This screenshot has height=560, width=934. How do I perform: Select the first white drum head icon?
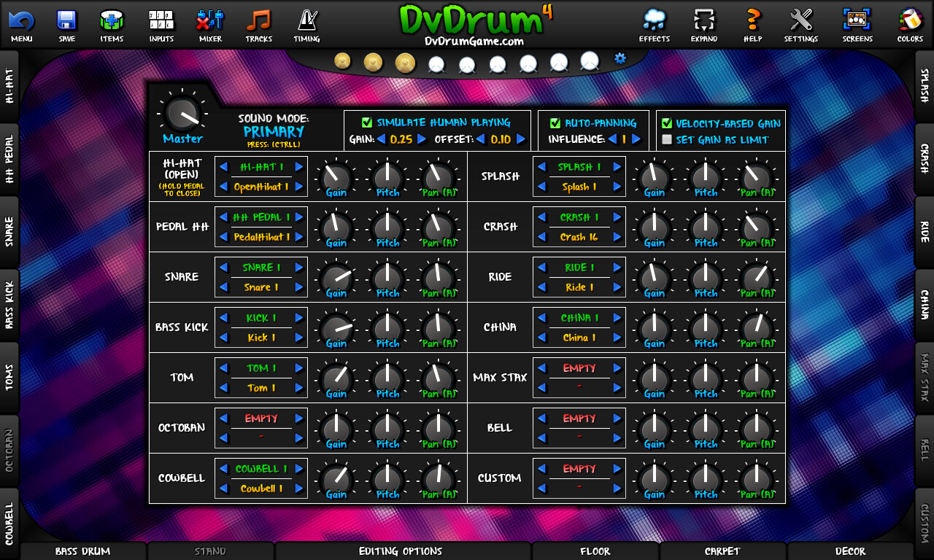[436, 65]
